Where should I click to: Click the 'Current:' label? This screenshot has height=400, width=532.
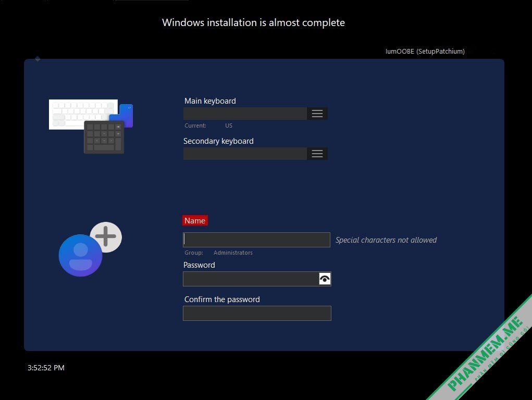pyautogui.click(x=195, y=126)
